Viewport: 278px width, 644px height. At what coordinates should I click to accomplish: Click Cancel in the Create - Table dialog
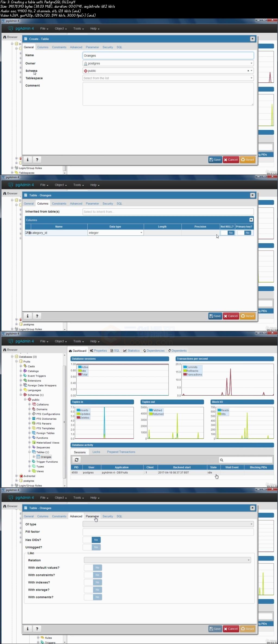click(x=231, y=160)
